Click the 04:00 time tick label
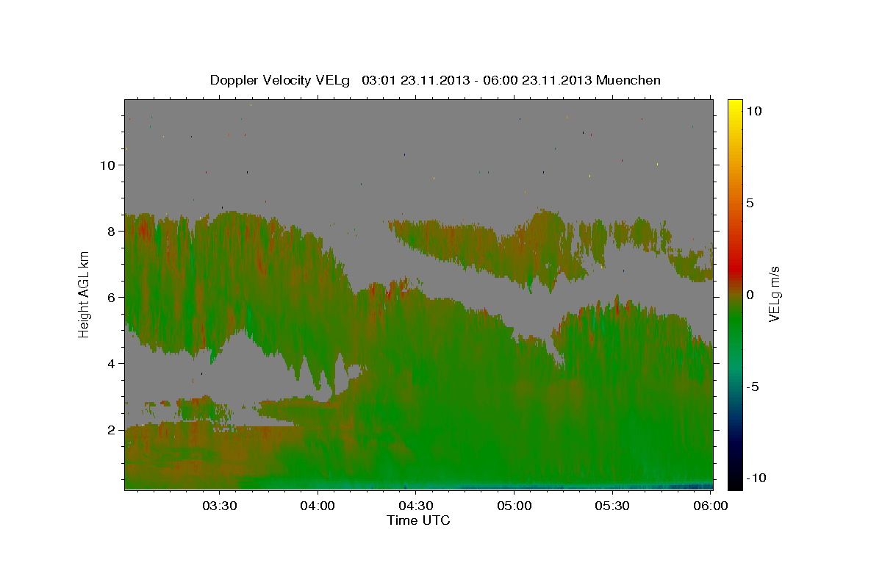The image size is (882, 588). click(318, 506)
